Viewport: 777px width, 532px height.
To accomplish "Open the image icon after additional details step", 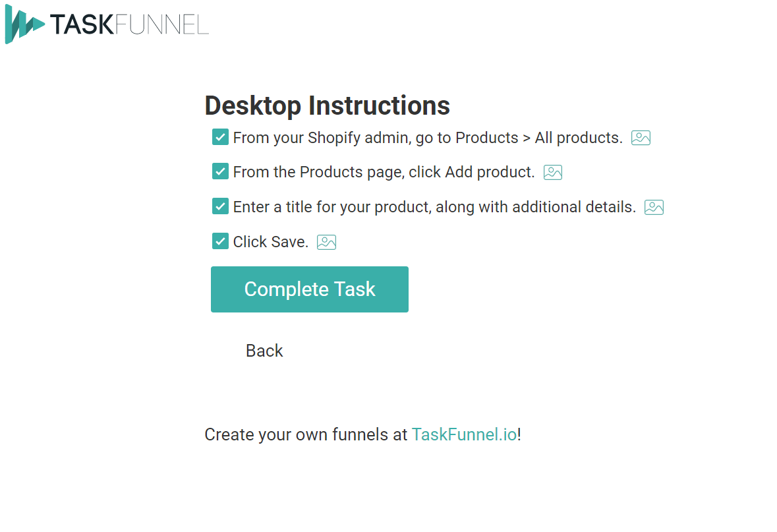I will coord(654,207).
